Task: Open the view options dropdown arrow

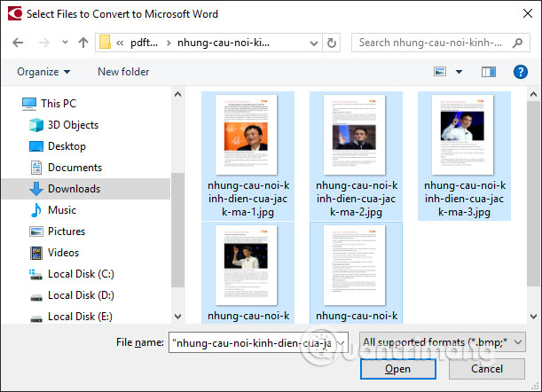Action: click(459, 72)
